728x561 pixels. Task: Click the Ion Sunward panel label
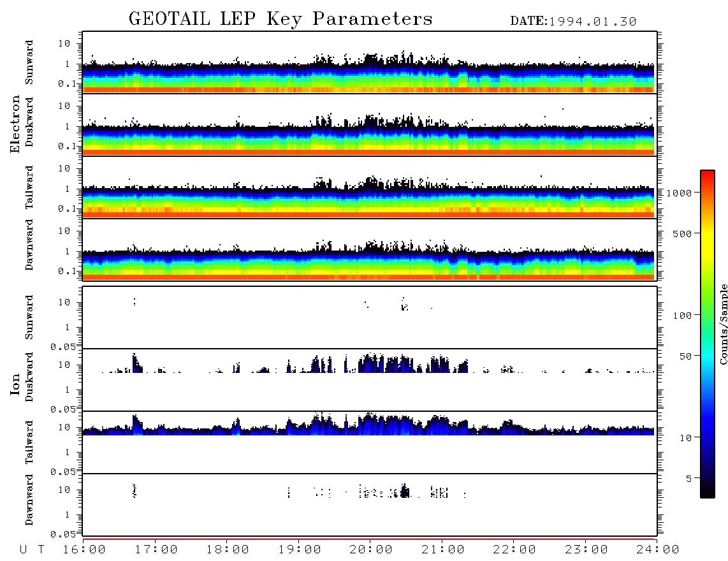tap(29, 317)
